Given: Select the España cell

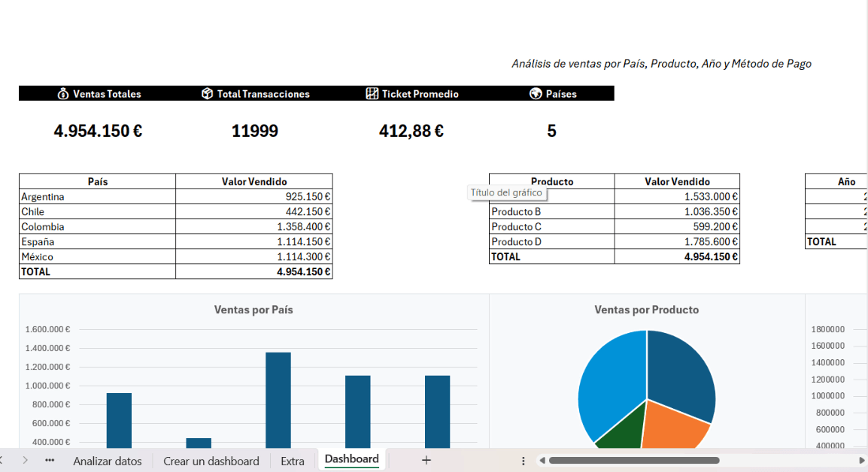Looking at the screenshot, I should pos(98,241).
